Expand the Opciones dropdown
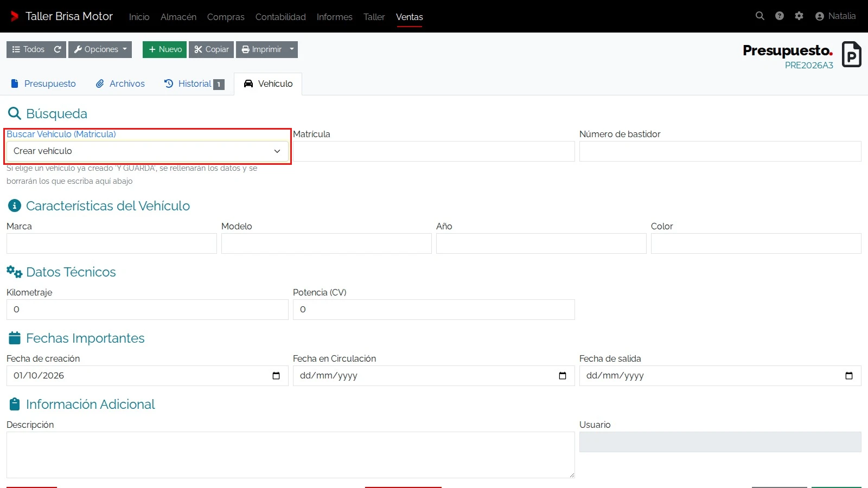Viewport: 868px width, 488px height. (100, 49)
